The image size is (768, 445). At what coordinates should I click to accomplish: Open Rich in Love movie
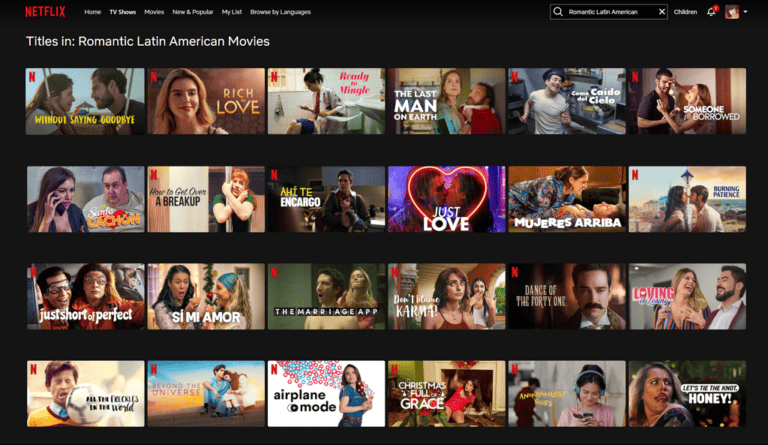(206, 101)
